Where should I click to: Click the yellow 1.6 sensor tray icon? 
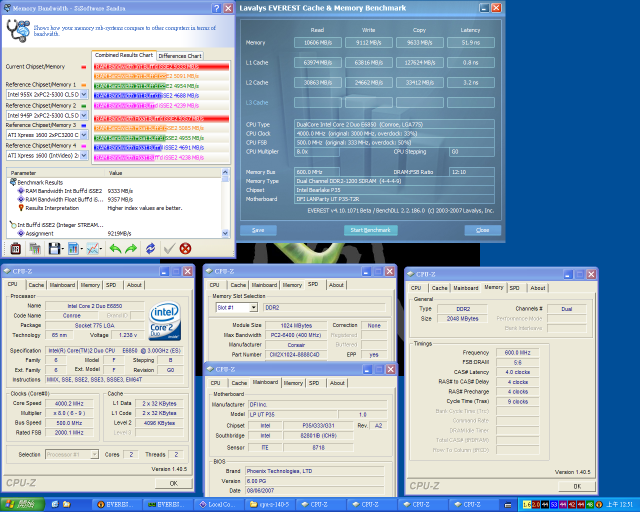click(527, 505)
